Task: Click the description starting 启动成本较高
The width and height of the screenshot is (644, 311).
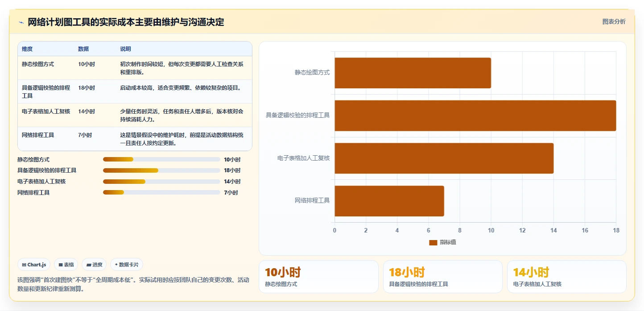Action: pos(181,88)
